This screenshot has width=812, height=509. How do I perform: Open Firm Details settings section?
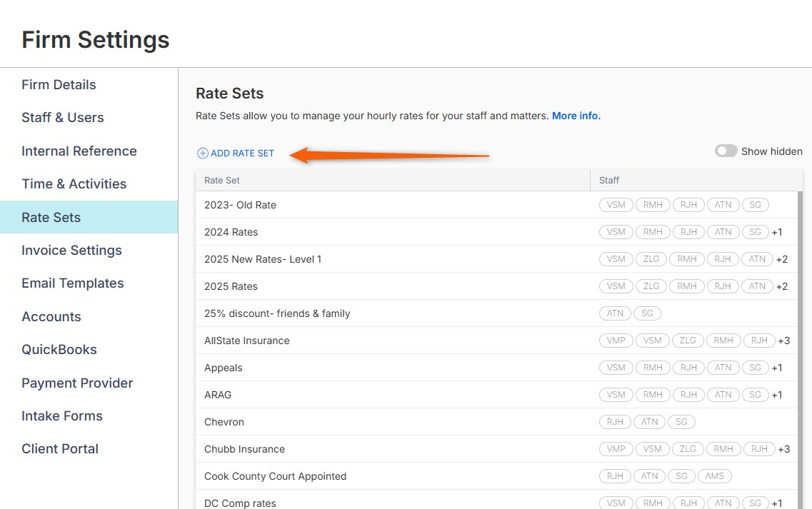59,85
